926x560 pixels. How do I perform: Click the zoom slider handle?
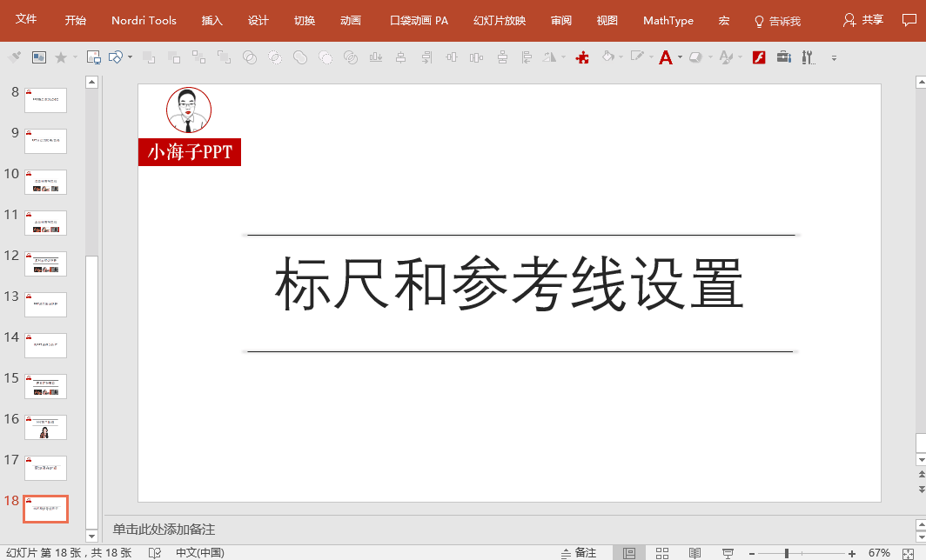coord(786,553)
